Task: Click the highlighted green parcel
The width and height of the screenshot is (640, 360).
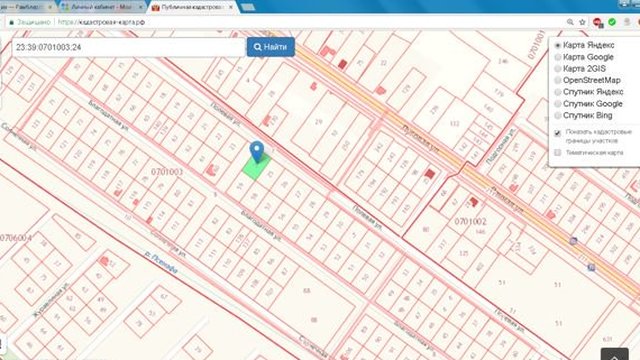Action: [256, 167]
